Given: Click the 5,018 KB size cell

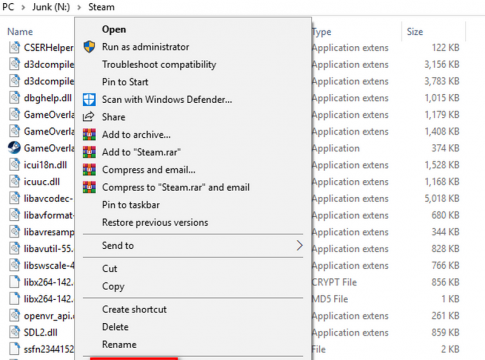Looking at the screenshot, I should [x=442, y=198].
